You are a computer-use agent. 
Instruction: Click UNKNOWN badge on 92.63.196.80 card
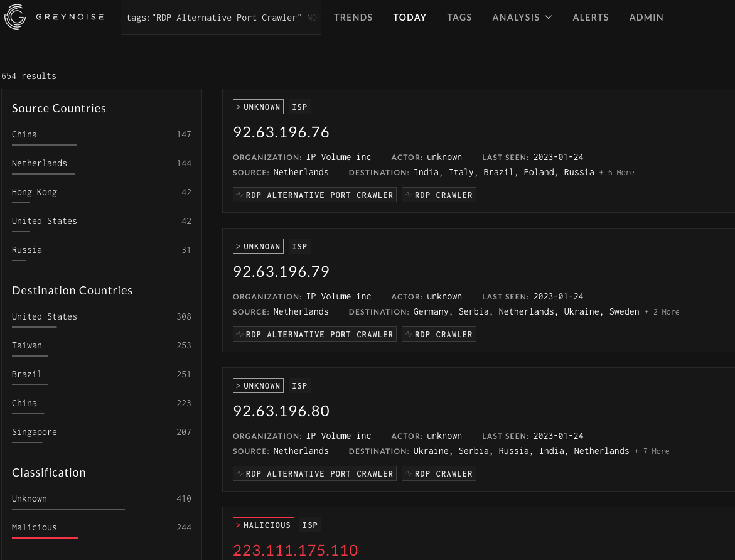[258, 385]
